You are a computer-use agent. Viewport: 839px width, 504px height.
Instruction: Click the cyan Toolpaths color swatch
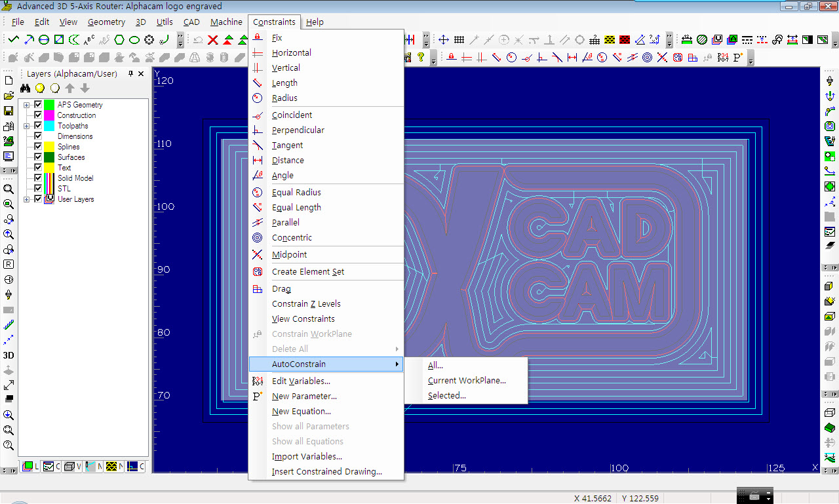49,126
